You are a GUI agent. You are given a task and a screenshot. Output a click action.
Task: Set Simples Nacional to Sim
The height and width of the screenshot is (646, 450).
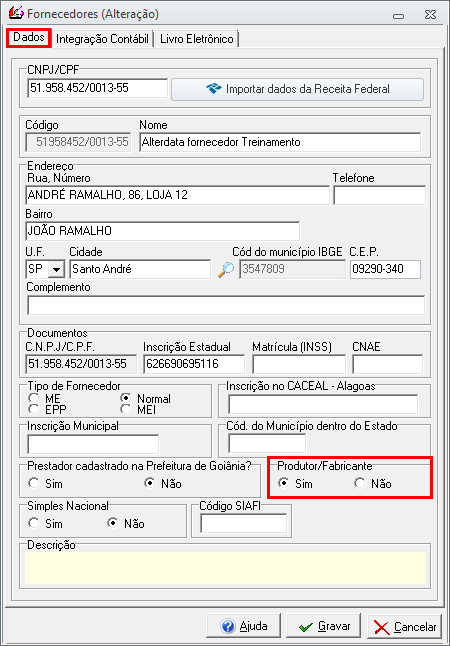pos(33,523)
